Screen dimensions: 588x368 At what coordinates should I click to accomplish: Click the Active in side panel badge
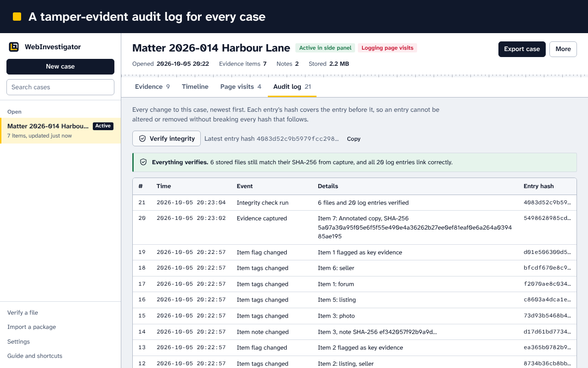click(325, 48)
